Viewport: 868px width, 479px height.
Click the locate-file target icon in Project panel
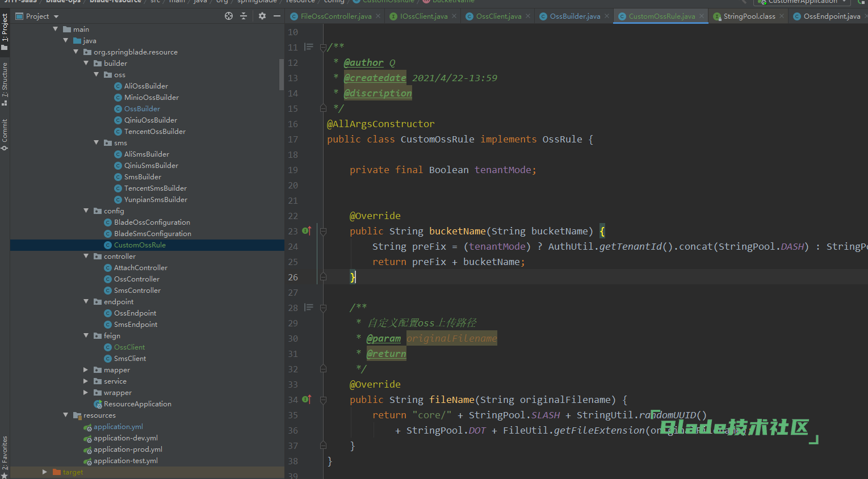pos(229,16)
